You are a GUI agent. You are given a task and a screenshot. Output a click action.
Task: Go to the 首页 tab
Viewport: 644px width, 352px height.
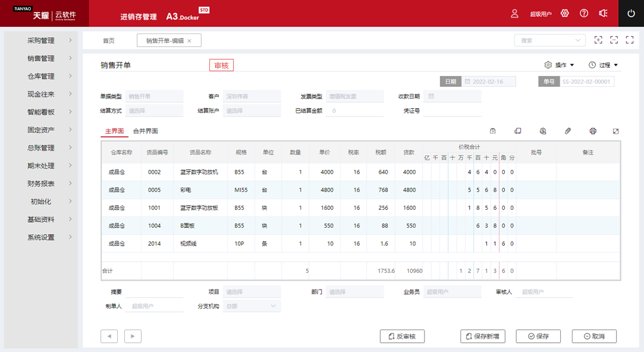[x=109, y=41]
